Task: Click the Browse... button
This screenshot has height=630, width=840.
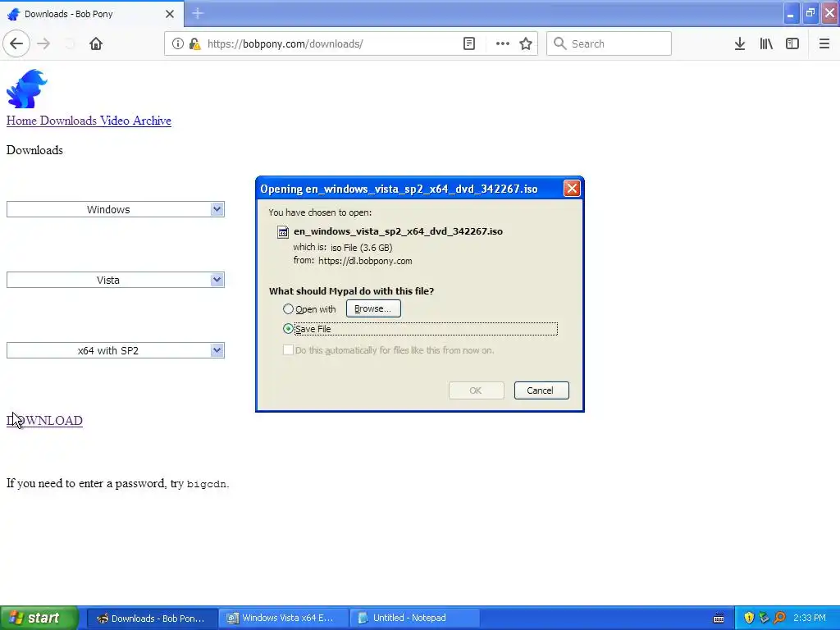Action: click(373, 308)
